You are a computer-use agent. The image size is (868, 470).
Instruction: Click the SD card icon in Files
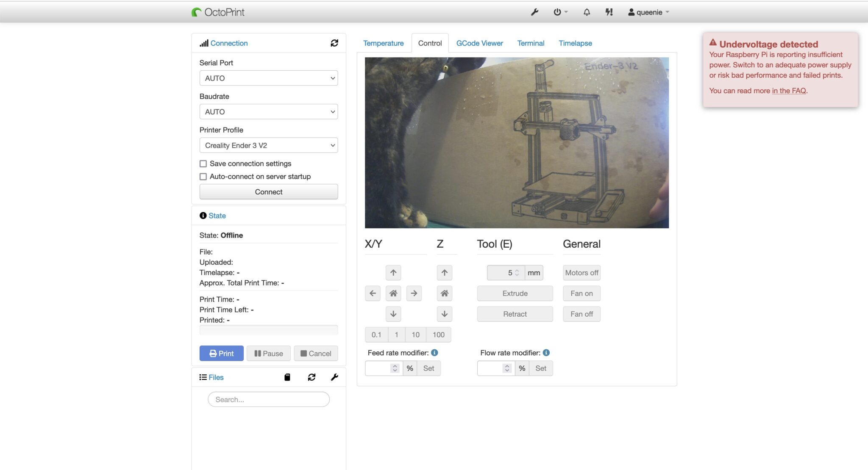[x=287, y=377]
